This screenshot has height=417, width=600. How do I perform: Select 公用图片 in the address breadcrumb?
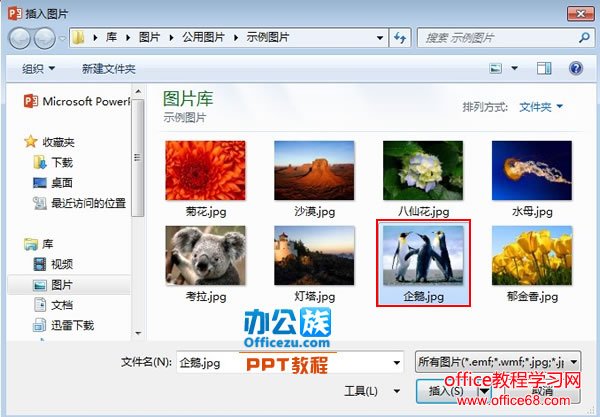[203, 37]
